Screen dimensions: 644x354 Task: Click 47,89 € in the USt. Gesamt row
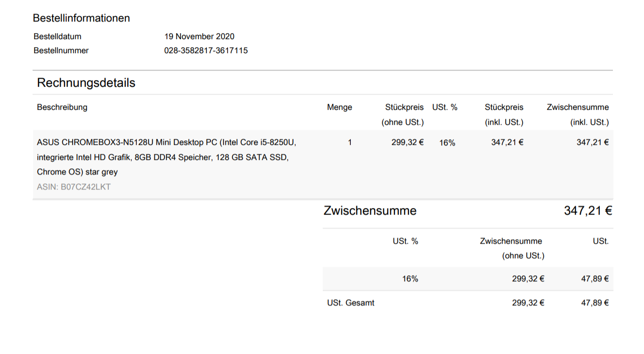coord(595,303)
